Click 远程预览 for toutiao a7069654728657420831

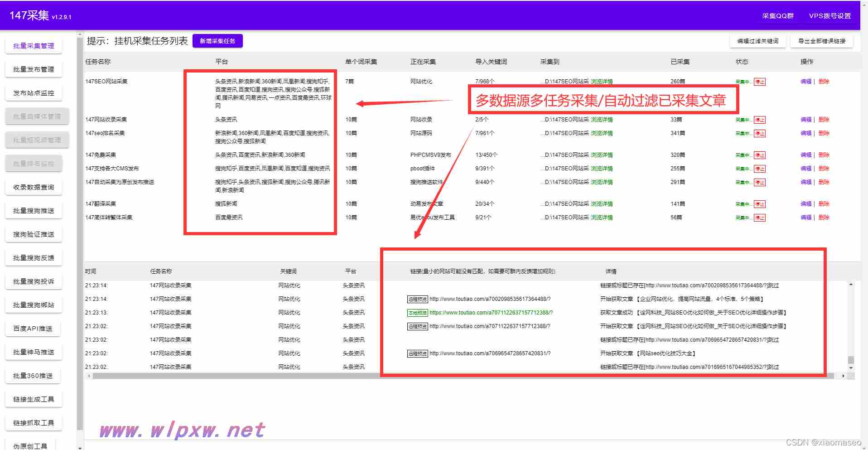coord(417,354)
